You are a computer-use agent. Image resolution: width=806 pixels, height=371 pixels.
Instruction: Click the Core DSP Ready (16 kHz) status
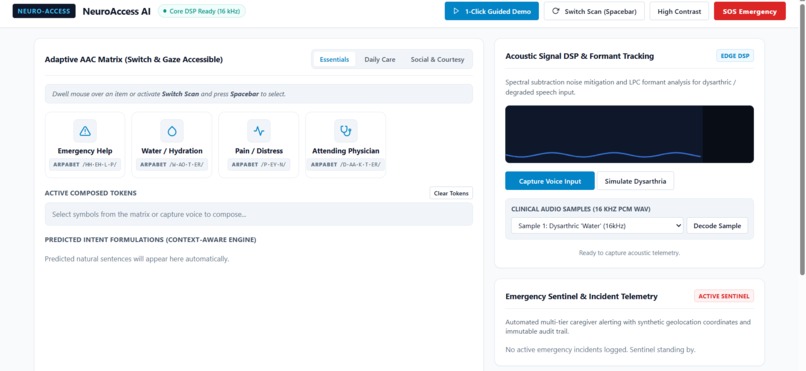[203, 11]
